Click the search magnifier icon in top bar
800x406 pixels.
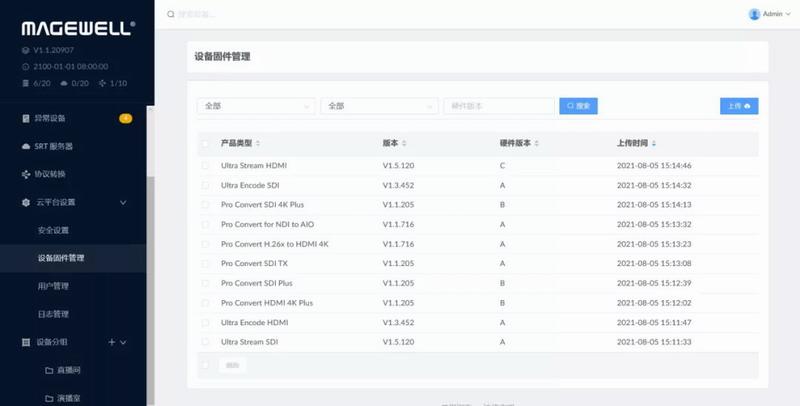170,14
